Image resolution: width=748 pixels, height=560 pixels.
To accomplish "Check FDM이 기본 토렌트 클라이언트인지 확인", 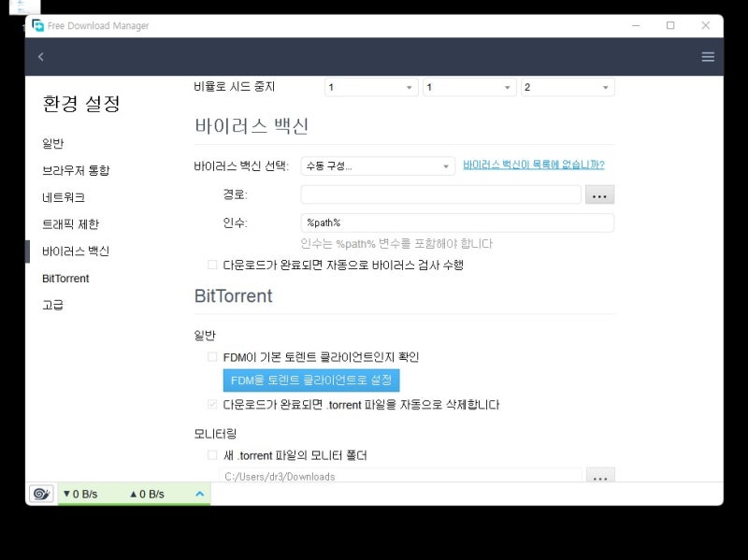I will pyautogui.click(x=212, y=357).
